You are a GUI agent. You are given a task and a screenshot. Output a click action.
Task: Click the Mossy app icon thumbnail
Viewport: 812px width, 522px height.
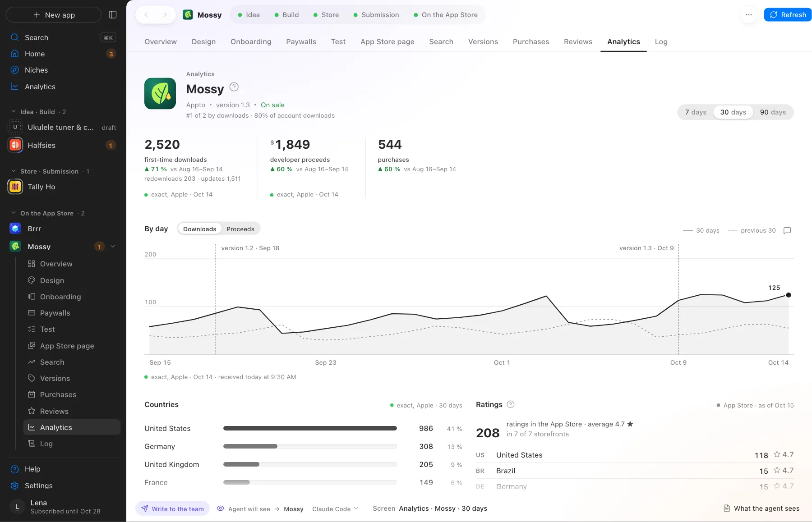pos(160,93)
